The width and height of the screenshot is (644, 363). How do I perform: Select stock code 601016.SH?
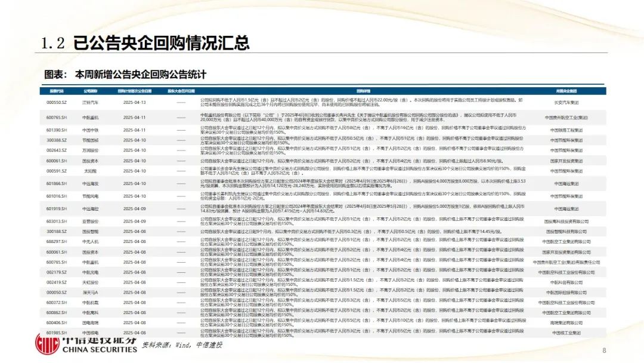[56, 196]
